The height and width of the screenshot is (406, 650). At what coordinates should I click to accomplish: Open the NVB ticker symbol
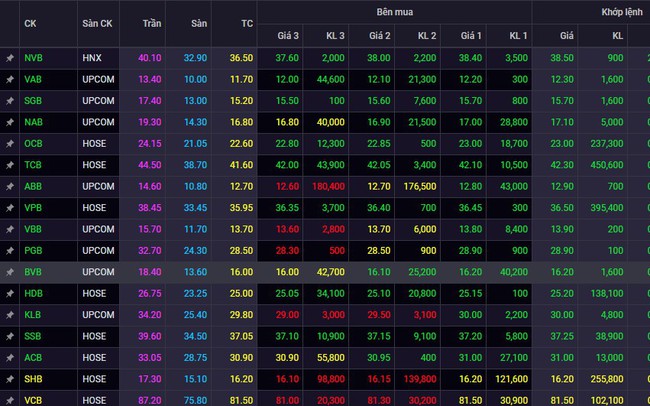33,58
